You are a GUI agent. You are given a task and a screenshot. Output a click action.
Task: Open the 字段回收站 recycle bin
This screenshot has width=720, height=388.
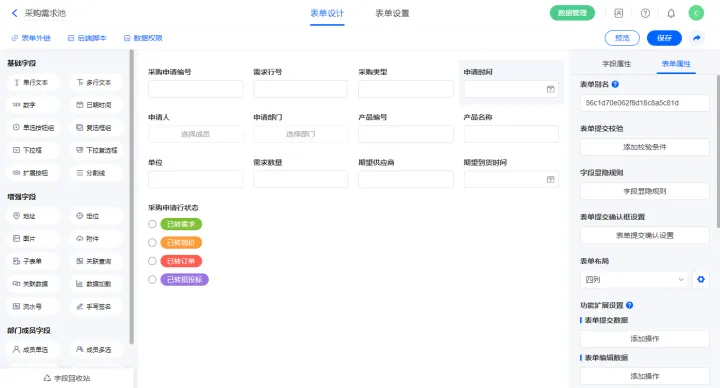click(x=67, y=378)
